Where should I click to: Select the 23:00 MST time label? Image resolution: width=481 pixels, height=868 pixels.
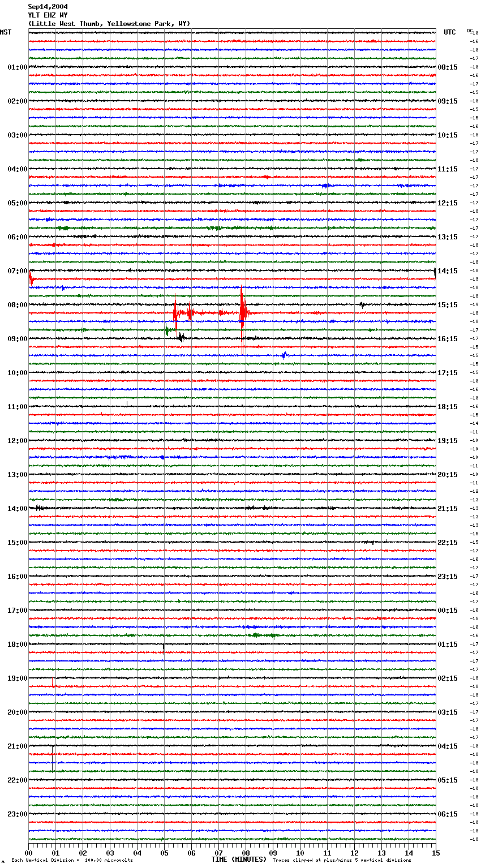point(18,814)
